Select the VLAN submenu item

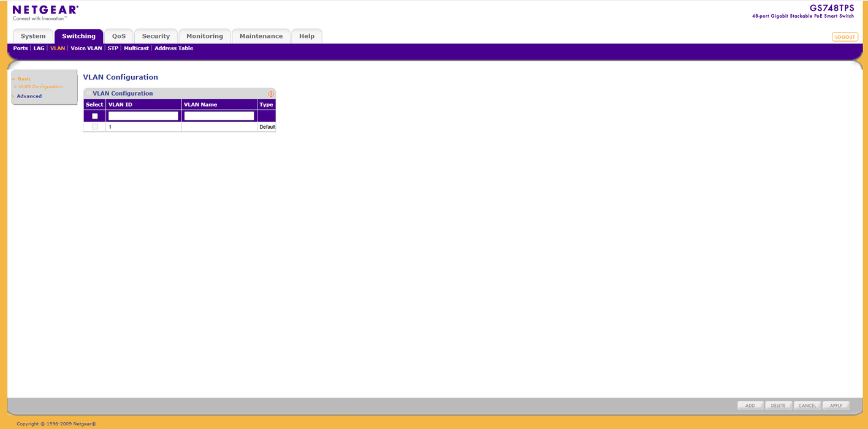[x=58, y=48]
